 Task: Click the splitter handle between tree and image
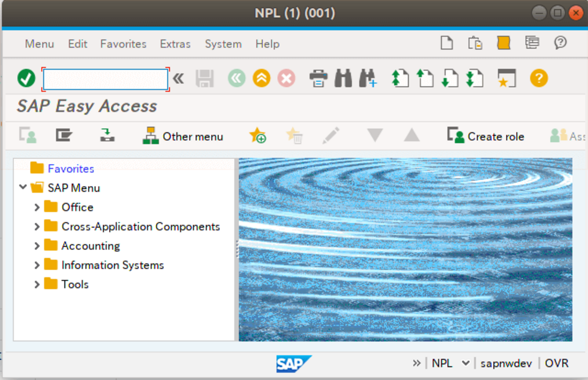click(237, 249)
